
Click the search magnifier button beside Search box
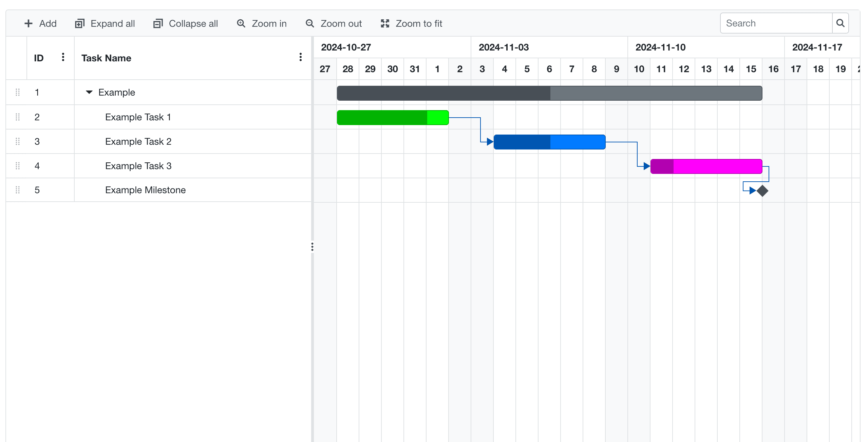pyautogui.click(x=841, y=23)
